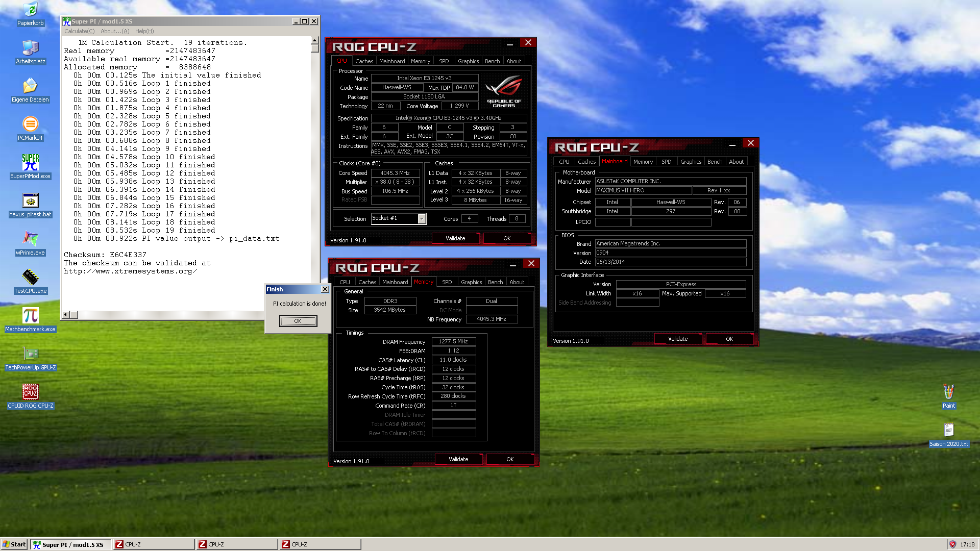Screen dimensions: 980x551
Task: Switch to Graphics tab in CPU window
Action: click(468, 61)
